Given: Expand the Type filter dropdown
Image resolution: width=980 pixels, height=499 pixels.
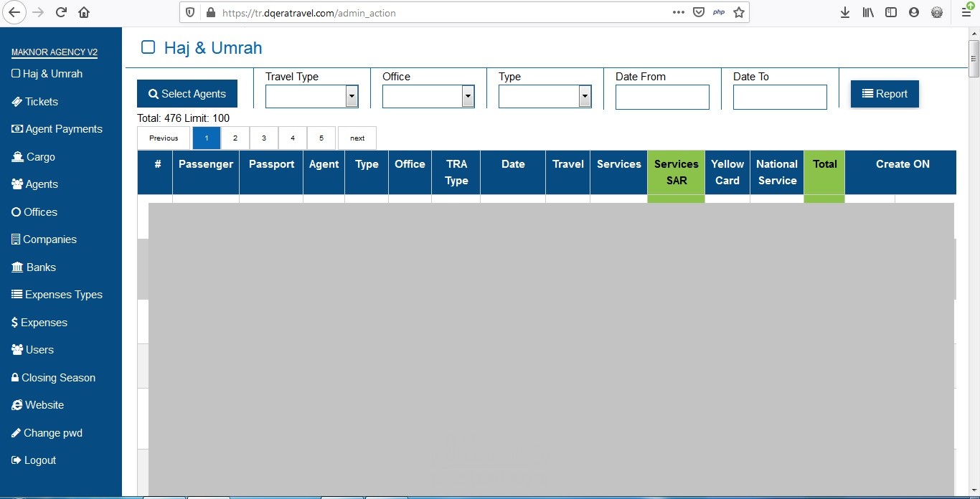Looking at the screenshot, I should point(545,96).
